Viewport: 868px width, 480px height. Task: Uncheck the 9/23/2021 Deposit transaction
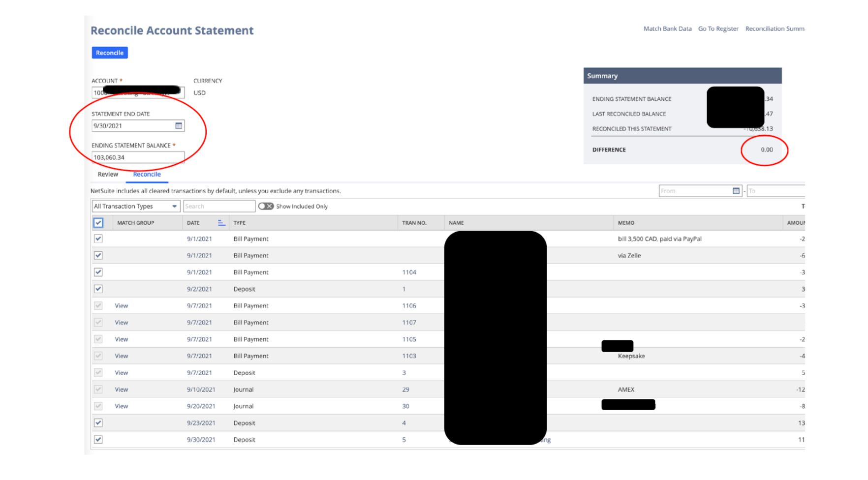tap(97, 422)
